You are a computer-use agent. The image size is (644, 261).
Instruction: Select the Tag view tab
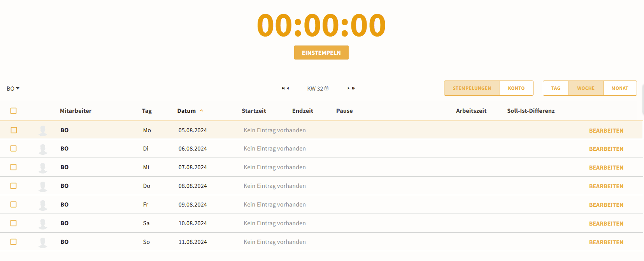pos(556,88)
